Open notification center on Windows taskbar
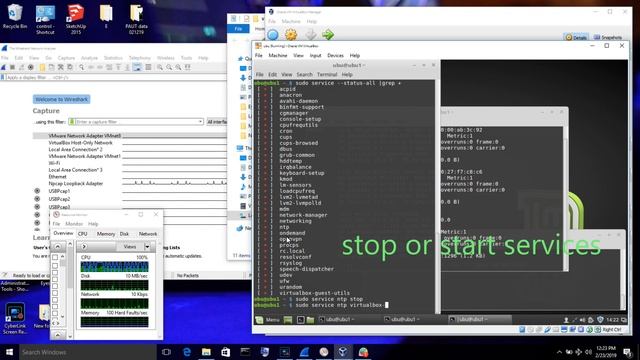 pyautogui.click(x=627, y=352)
